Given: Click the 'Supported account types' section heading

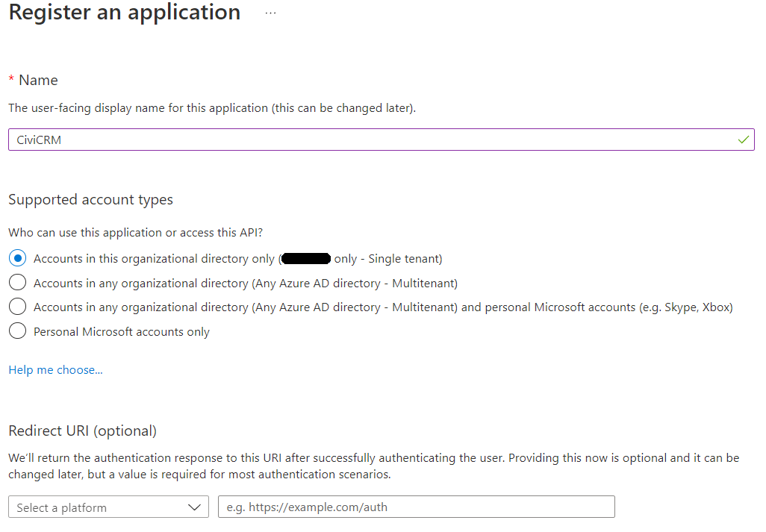Looking at the screenshot, I should (x=90, y=199).
